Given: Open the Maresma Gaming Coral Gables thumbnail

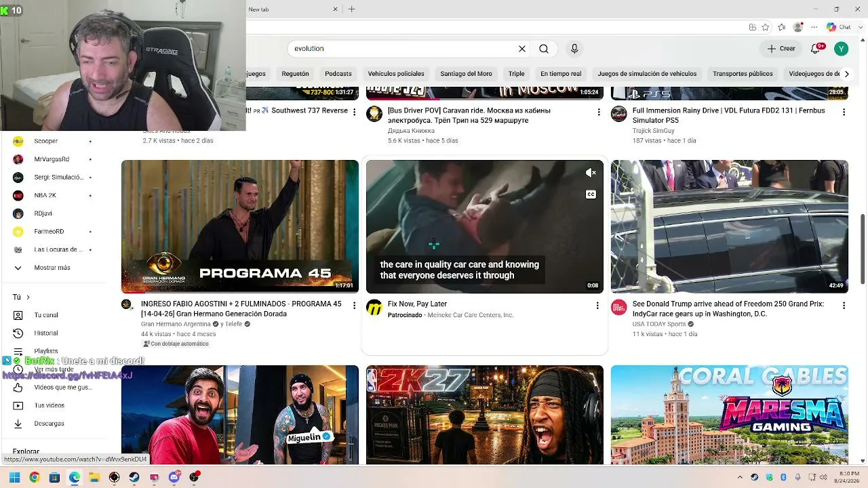Looking at the screenshot, I should [730, 415].
